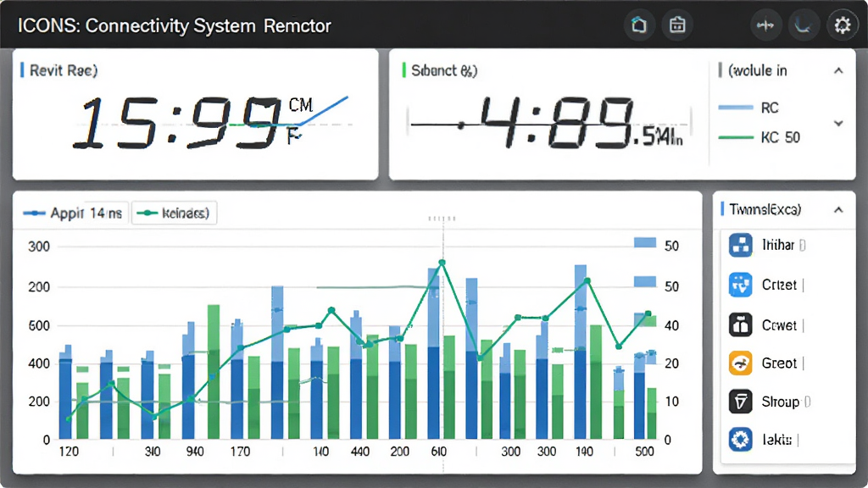This screenshot has height=488, width=868.
Task: Click the connection link icon in header
Action: (x=765, y=25)
